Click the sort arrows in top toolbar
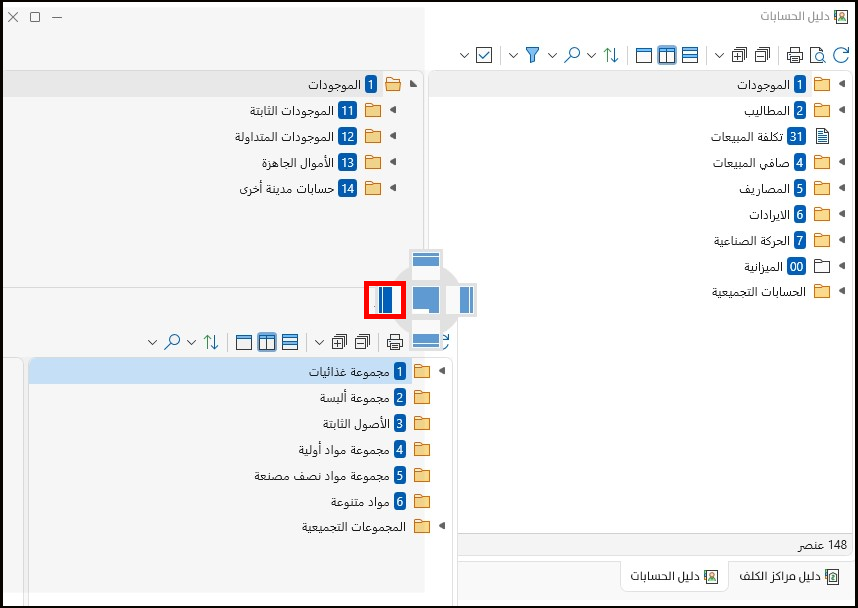858x608 pixels. pyautogui.click(x=611, y=55)
